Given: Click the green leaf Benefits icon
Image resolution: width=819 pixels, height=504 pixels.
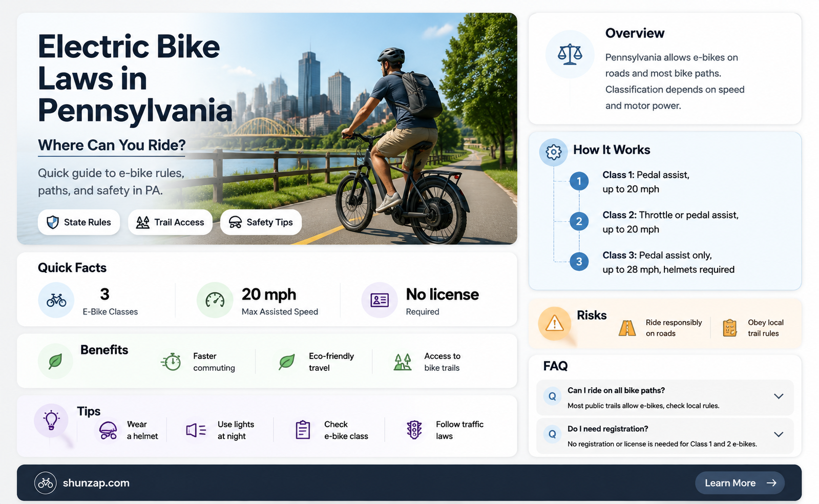Looking at the screenshot, I should tap(55, 361).
